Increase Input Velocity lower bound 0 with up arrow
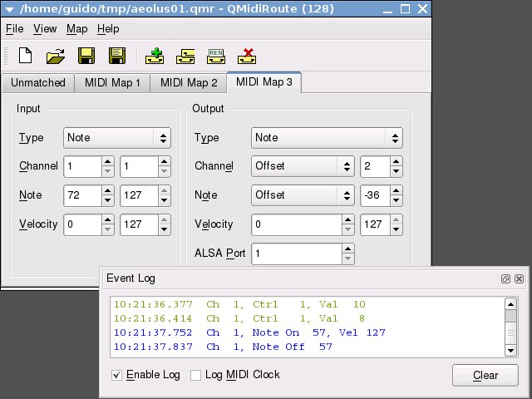532x399 pixels. [108, 219]
